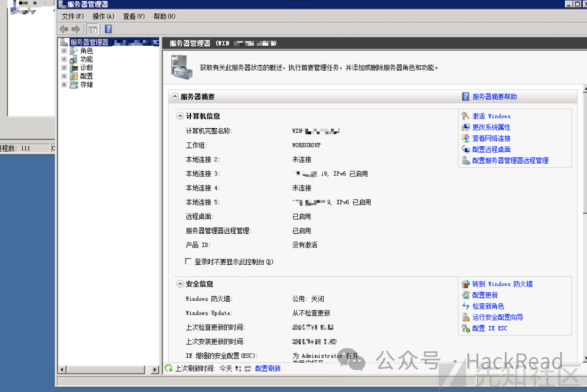Click right arrow of tree pane horizontal scrollbar
Image resolution: width=587 pixels, height=392 pixels.
point(155,370)
